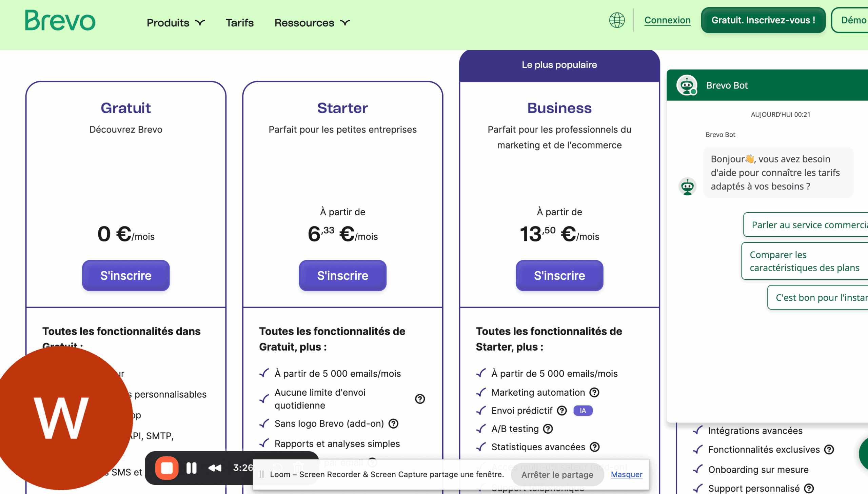Click the Brevo Bot avatar in chat header

[687, 85]
